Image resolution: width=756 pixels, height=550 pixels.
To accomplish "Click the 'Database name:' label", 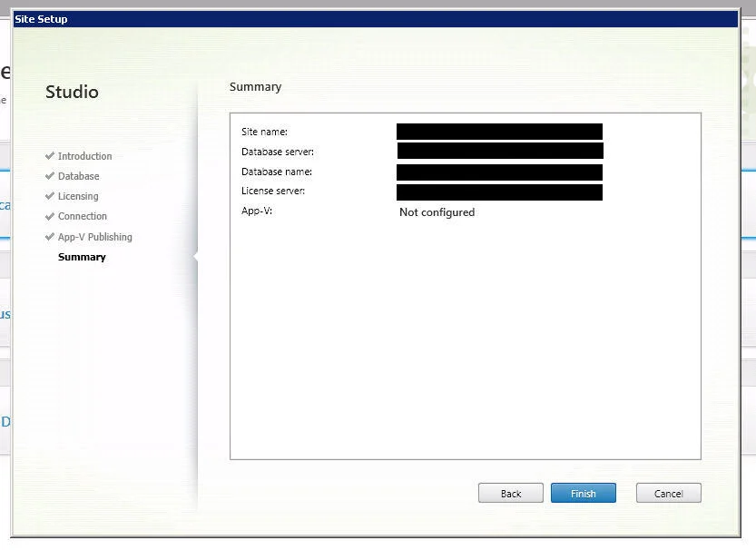I will [x=277, y=172].
